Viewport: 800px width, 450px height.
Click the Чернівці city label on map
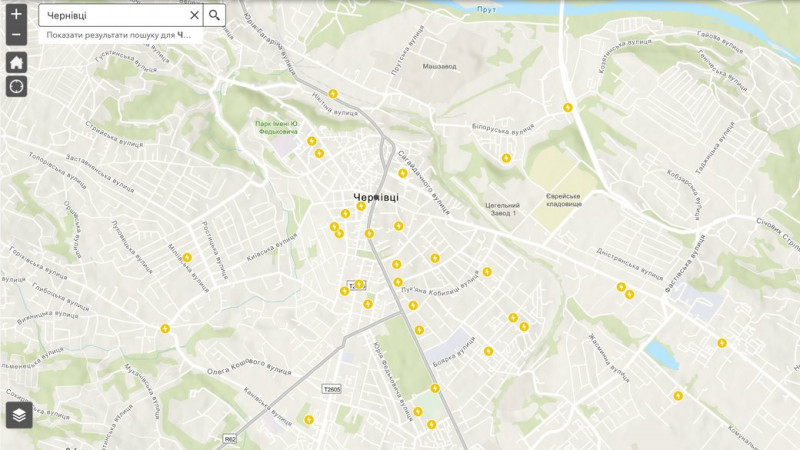click(375, 197)
